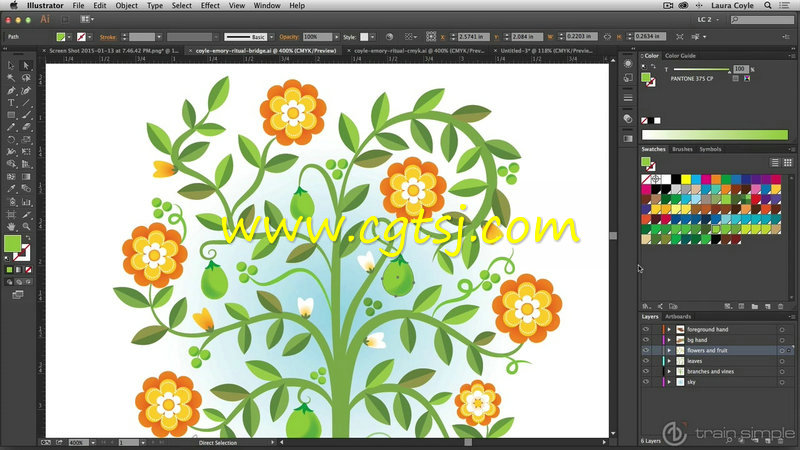Click target circle of sky layer
800x450 pixels.
(782, 382)
